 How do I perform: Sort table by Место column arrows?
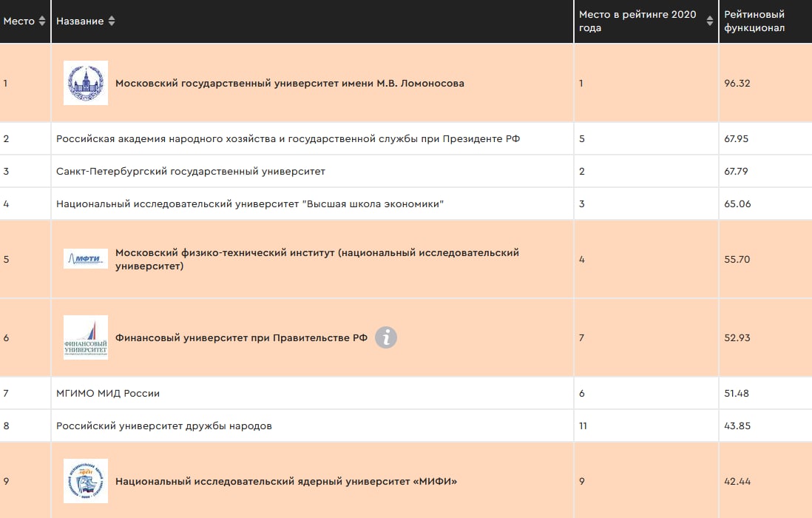42,21
